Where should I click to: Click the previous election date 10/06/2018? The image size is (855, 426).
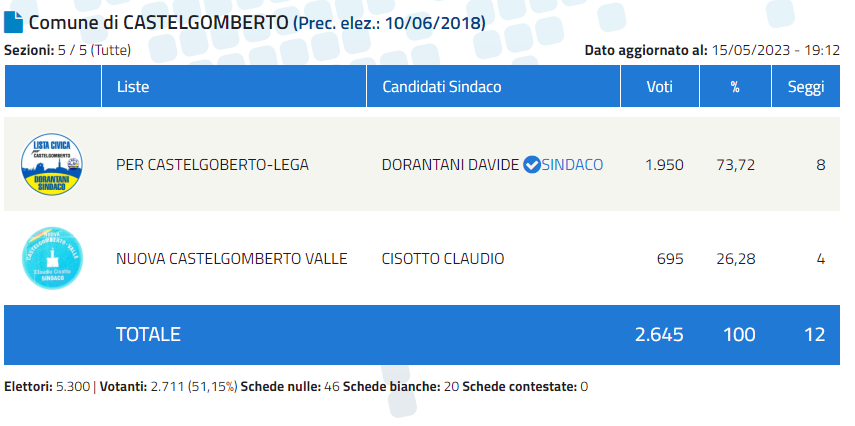[x=433, y=23]
